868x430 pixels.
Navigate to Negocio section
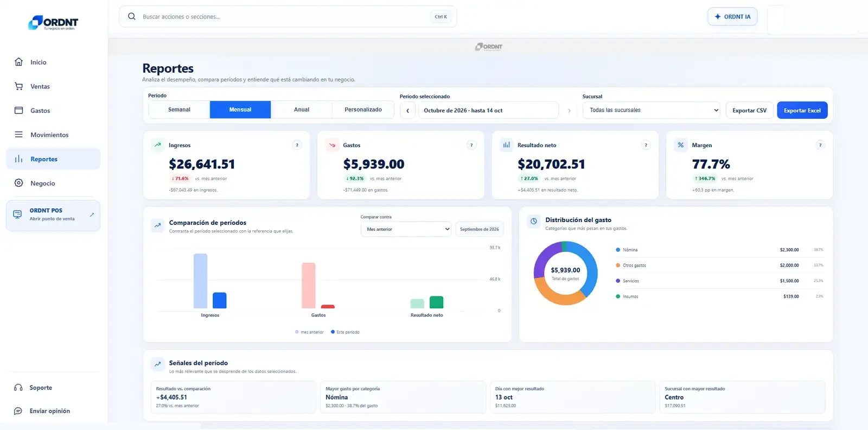click(53, 183)
